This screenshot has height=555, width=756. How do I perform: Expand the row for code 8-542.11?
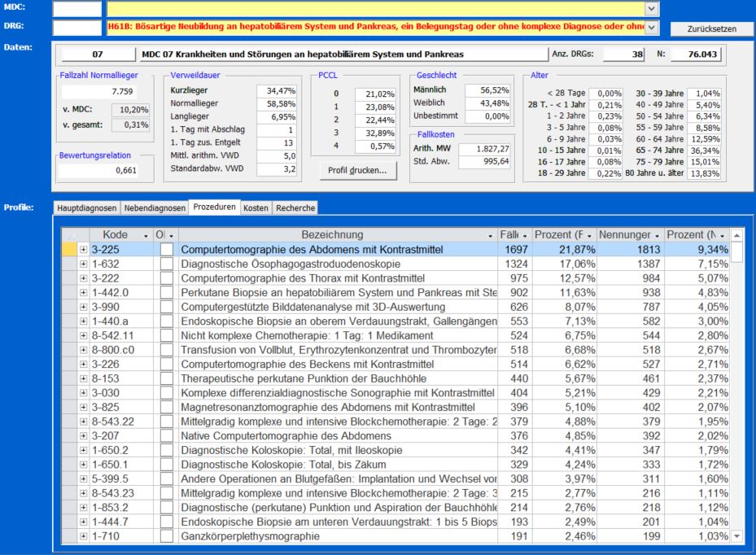[83, 335]
